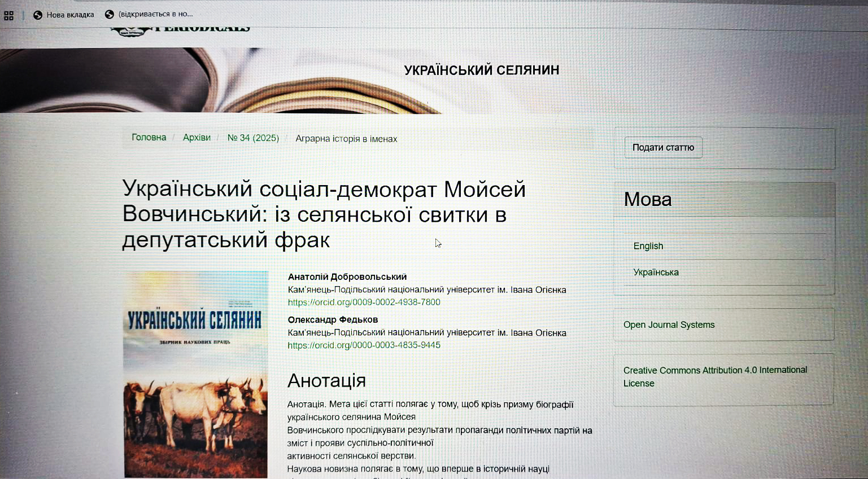Image resolution: width=868 pixels, height=479 pixels.
Task: Open issue '№ 34 (2025)' breadcrumb
Action: (x=253, y=138)
